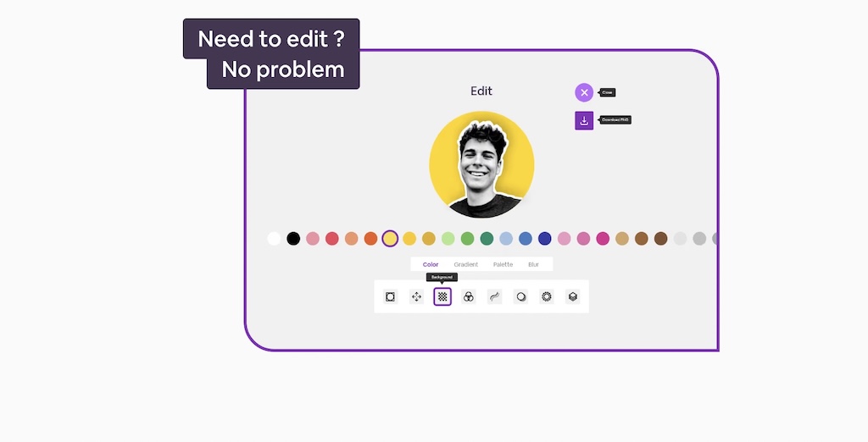The image size is (868, 442).
Task: Close the Edit panel with X button
Action: (584, 92)
